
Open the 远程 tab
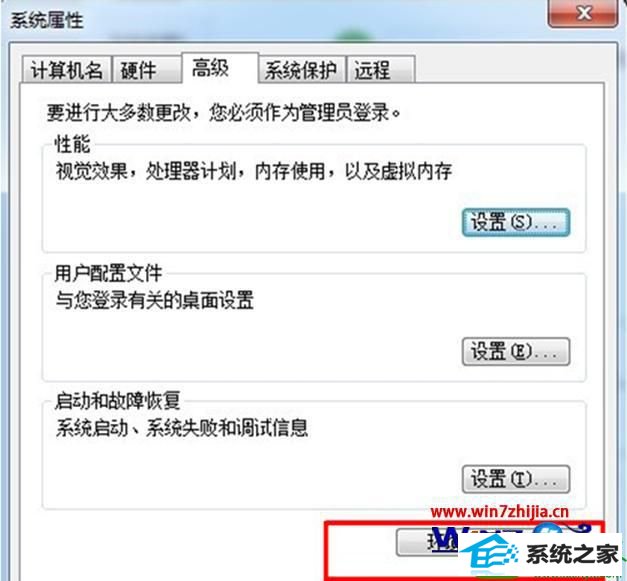click(381, 70)
